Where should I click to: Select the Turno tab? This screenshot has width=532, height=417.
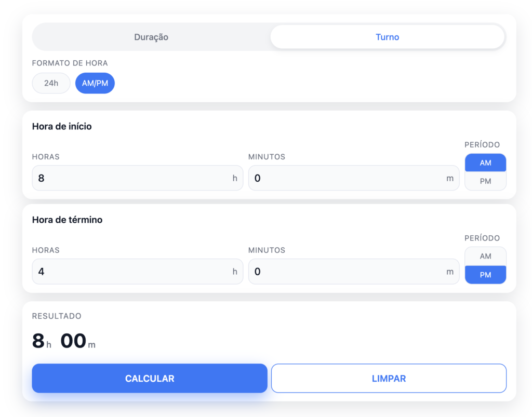pos(387,37)
